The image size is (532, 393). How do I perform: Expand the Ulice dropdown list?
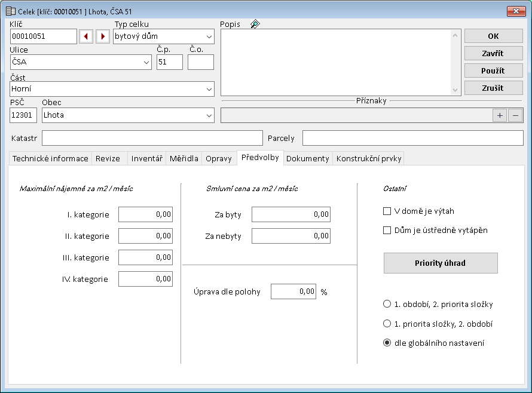(x=146, y=62)
